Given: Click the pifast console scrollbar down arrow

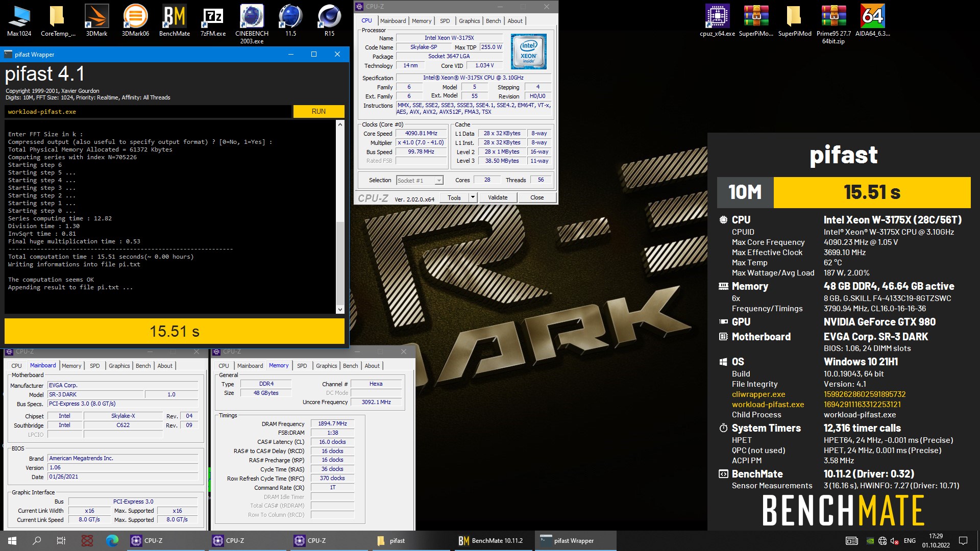Looking at the screenshot, I should pos(340,309).
